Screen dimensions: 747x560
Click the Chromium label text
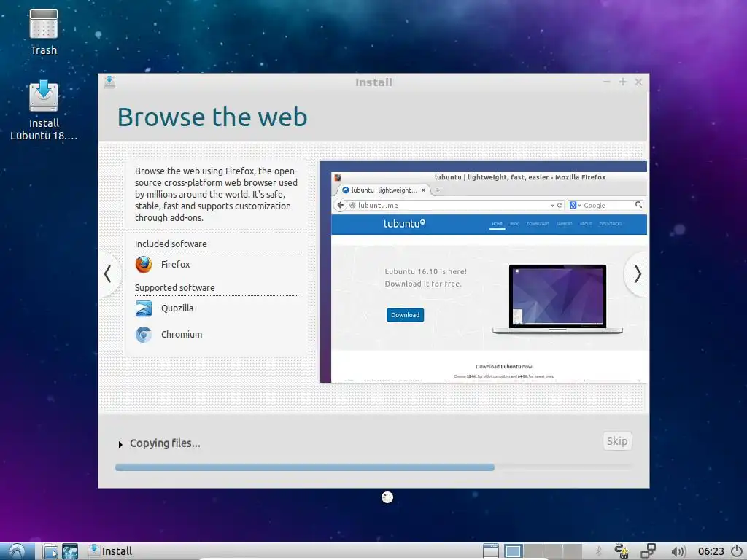(x=182, y=334)
